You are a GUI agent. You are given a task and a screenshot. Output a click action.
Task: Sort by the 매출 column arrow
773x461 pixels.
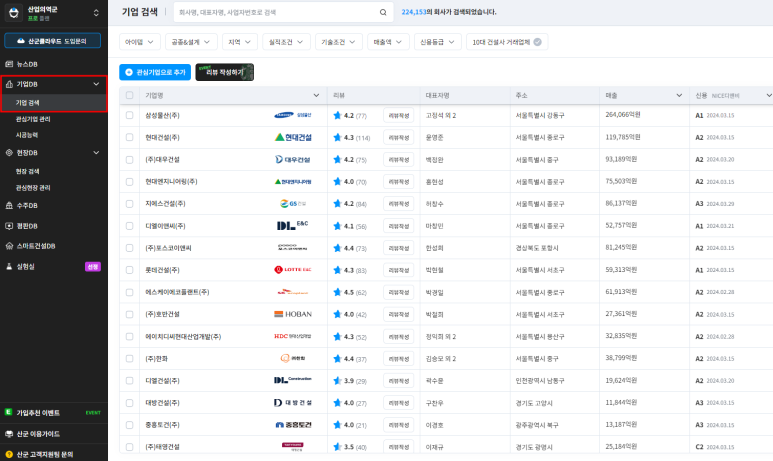tap(679, 95)
